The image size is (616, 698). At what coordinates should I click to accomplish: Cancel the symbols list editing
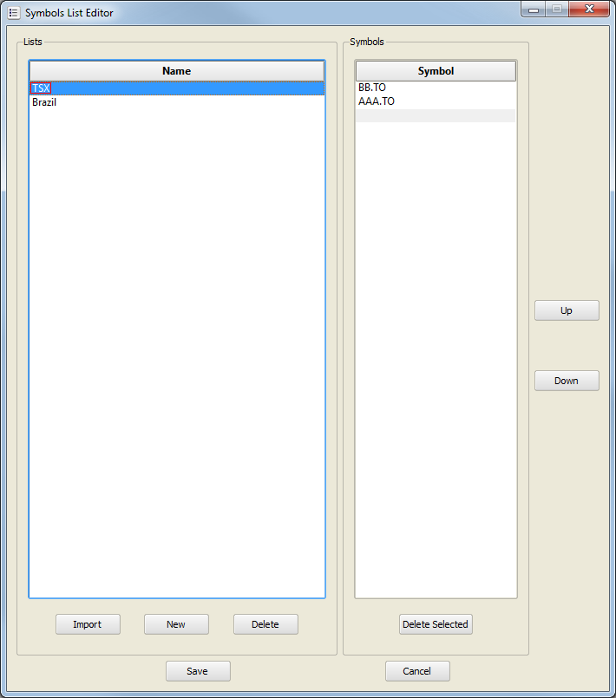coord(417,671)
